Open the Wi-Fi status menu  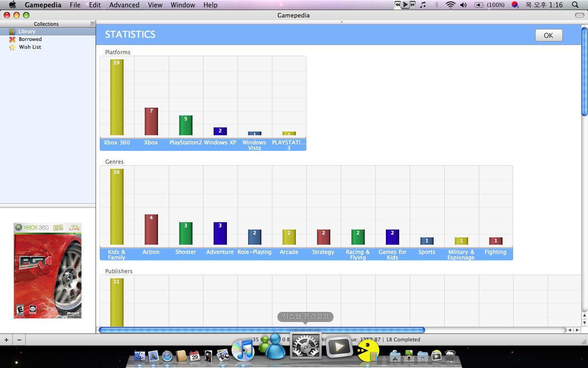(451, 5)
